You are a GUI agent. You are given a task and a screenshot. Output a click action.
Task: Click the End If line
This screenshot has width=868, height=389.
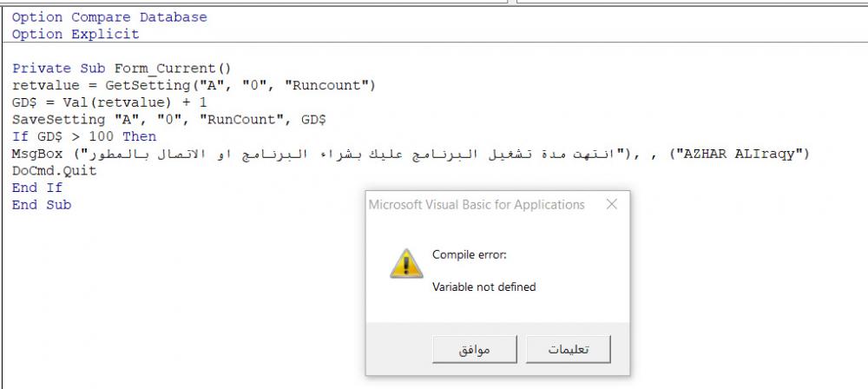[37, 188]
